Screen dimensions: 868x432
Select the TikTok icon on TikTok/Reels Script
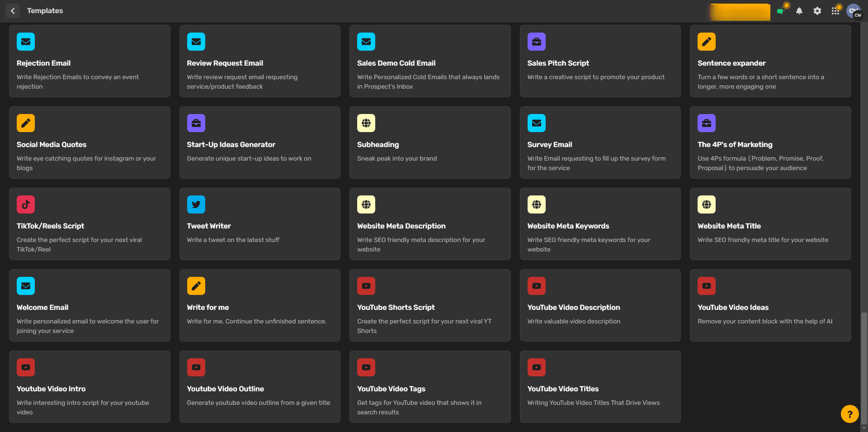tap(26, 204)
